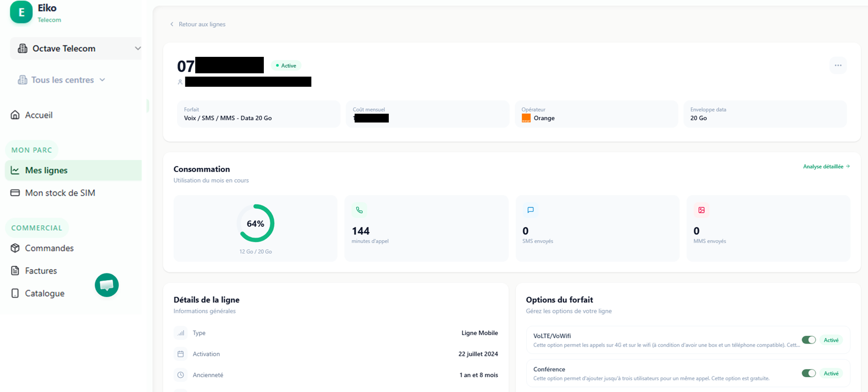Click the orange Orange operator logo
Image resolution: width=868 pixels, height=392 pixels.
point(526,118)
